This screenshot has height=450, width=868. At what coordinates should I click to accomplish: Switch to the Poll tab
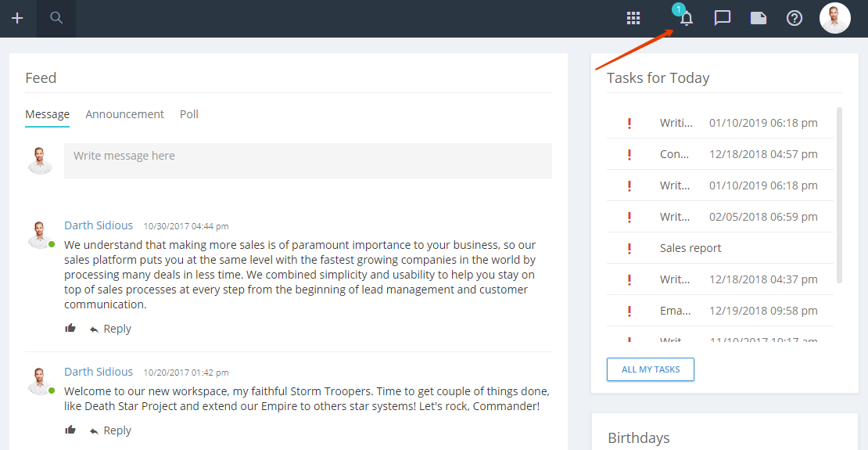coord(188,114)
